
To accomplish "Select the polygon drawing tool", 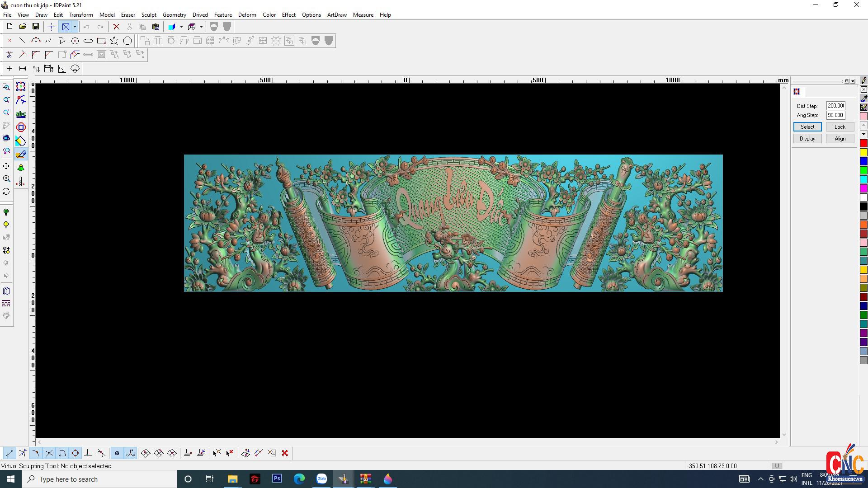I will tap(127, 41).
